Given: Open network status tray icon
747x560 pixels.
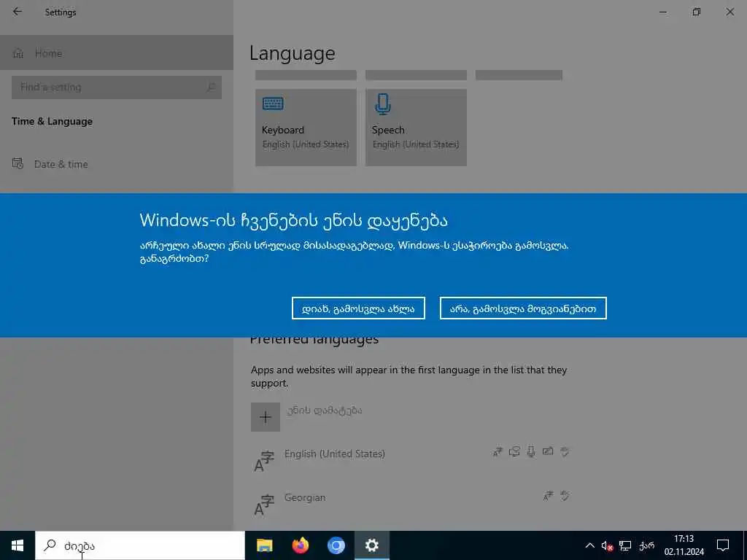Looking at the screenshot, I should click(625, 545).
